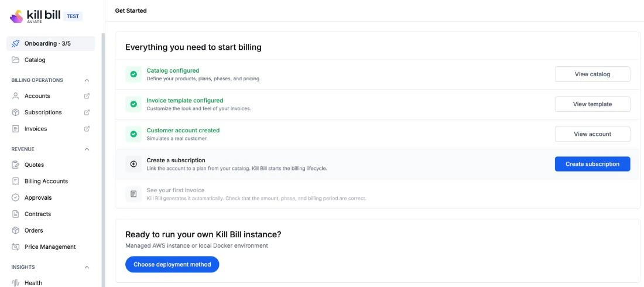Click the View template button

tap(592, 104)
